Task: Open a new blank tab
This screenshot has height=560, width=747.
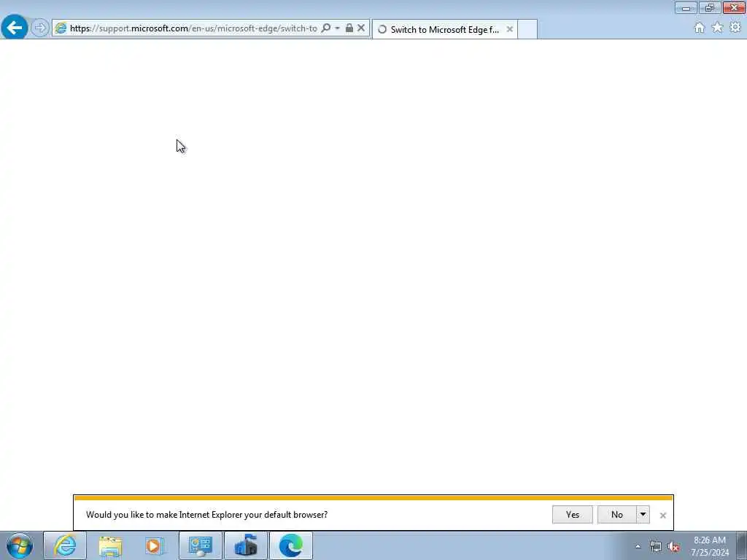Action: [527, 29]
